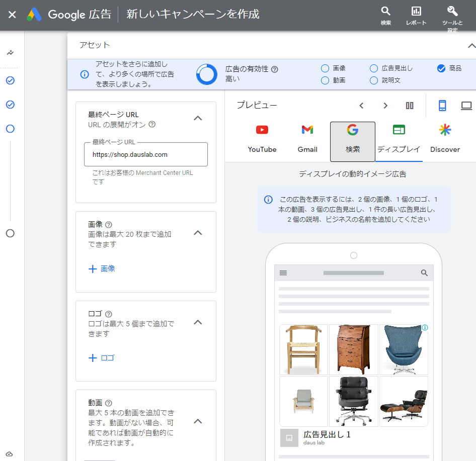
Task: Collapse the 最終ページ URL section
Action: [x=198, y=118]
